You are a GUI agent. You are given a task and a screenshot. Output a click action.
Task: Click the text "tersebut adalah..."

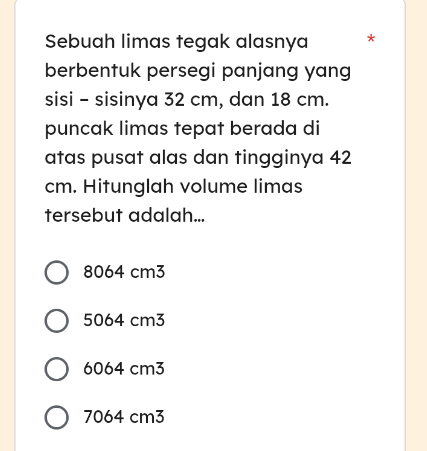pos(125,215)
